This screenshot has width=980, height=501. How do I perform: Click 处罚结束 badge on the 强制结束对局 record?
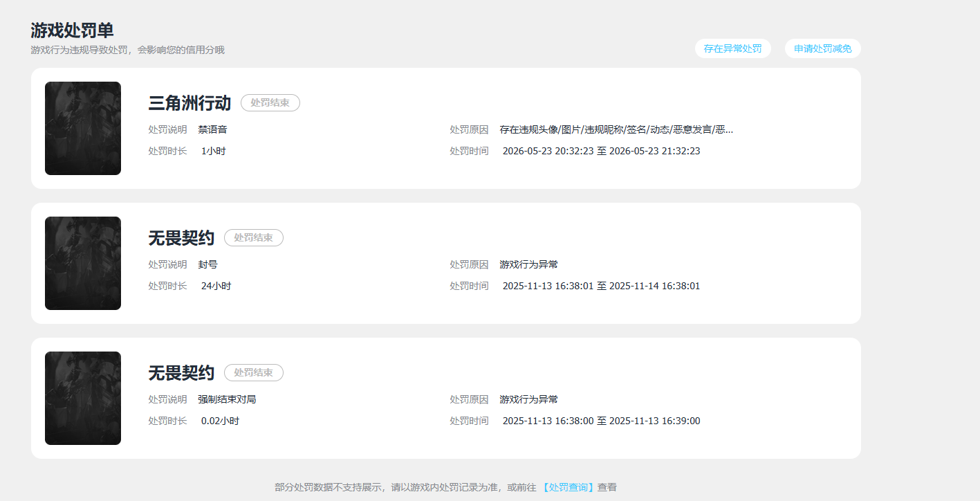point(253,372)
